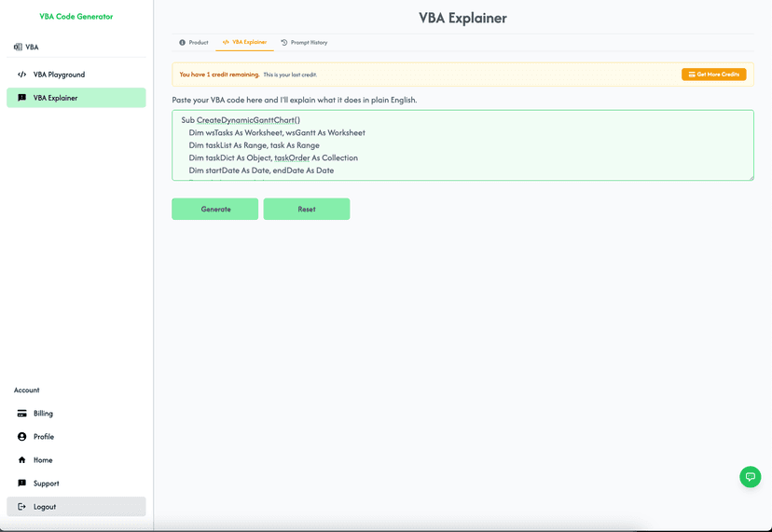Click the Logout arrow icon
772x532 pixels.
[x=22, y=507]
